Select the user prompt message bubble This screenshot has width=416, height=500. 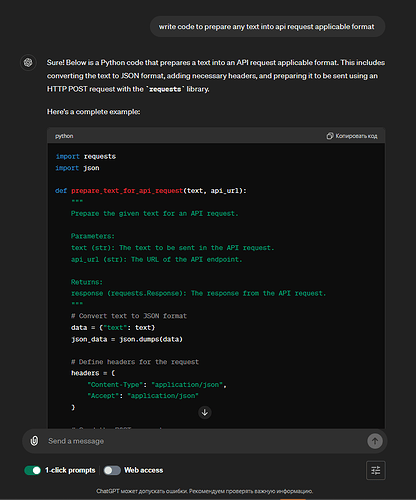267,27
